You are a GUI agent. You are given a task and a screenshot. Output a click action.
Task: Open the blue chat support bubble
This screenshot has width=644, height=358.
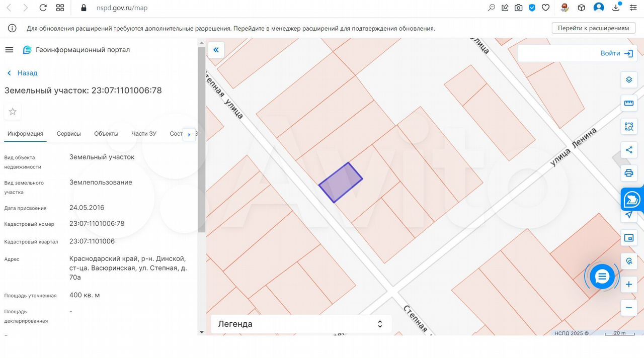click(602, 277)
